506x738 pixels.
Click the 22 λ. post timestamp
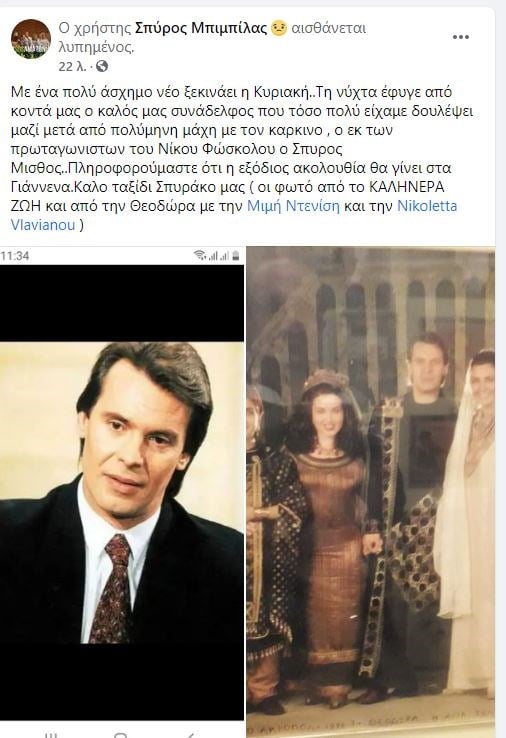coord(72,66)
